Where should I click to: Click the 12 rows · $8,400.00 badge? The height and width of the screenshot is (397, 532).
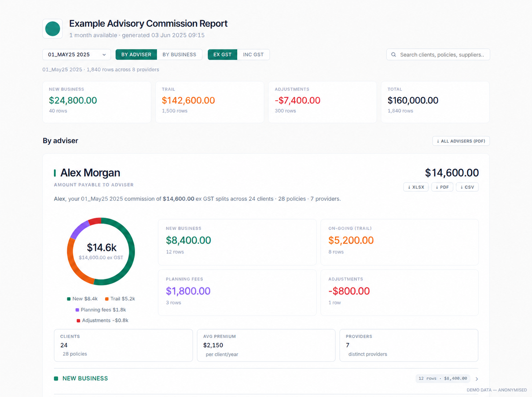pyautogui.click(x=443, y=378)
